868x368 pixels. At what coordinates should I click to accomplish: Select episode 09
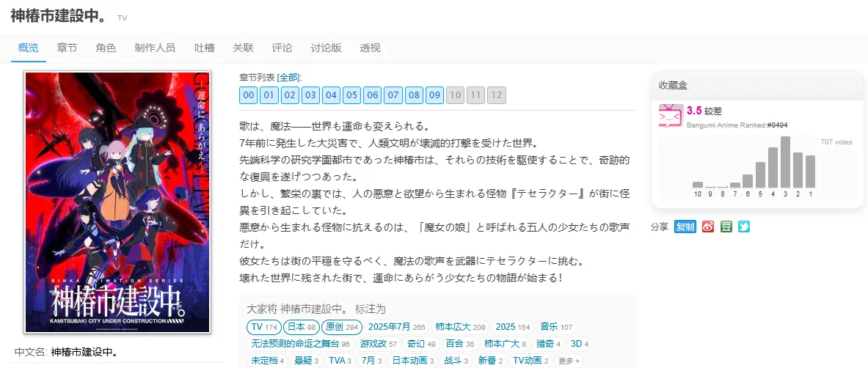tap(434, 95)
